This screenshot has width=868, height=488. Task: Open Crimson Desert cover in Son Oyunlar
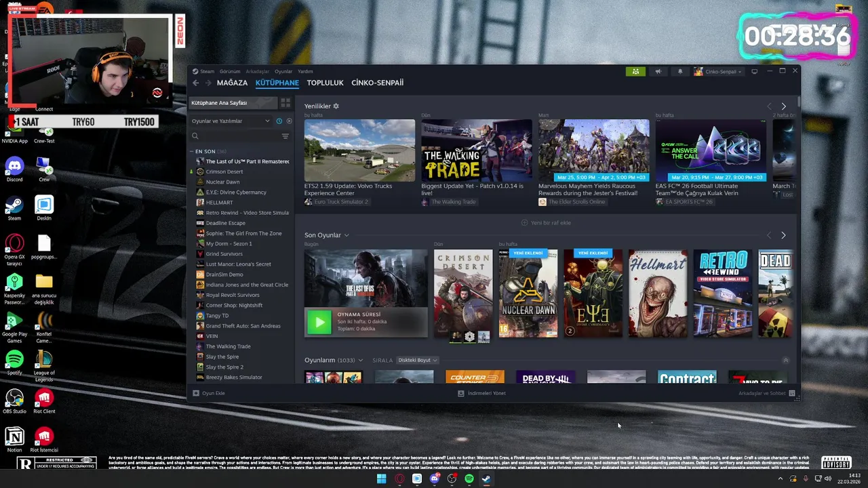coord(463,293)
